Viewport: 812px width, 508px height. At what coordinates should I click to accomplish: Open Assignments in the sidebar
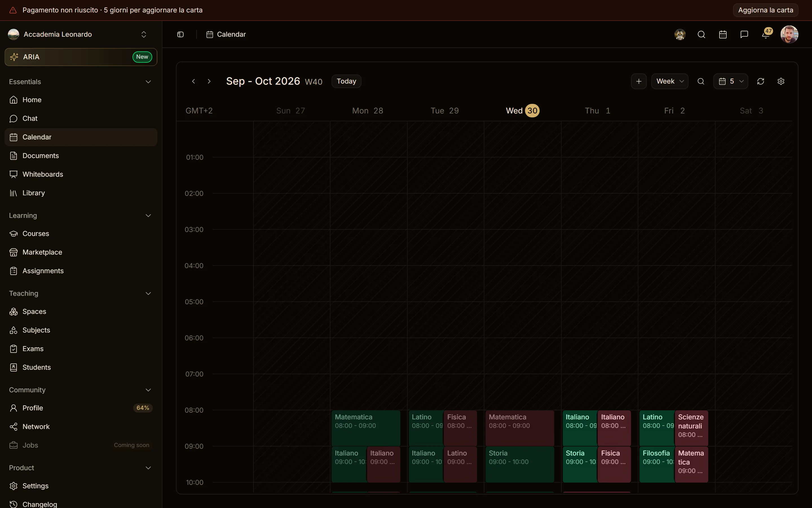(x=81, y=271)
